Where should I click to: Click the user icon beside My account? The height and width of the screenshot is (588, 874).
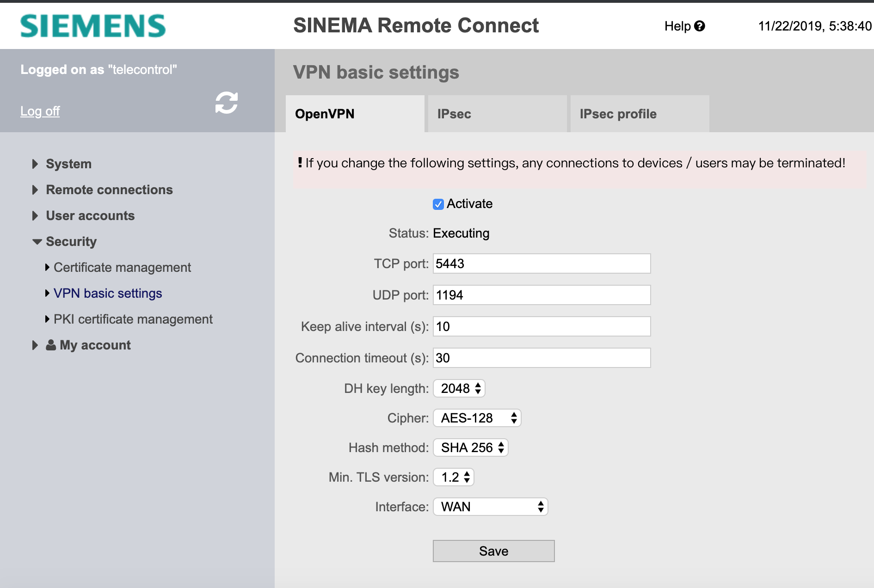[51, 345]
